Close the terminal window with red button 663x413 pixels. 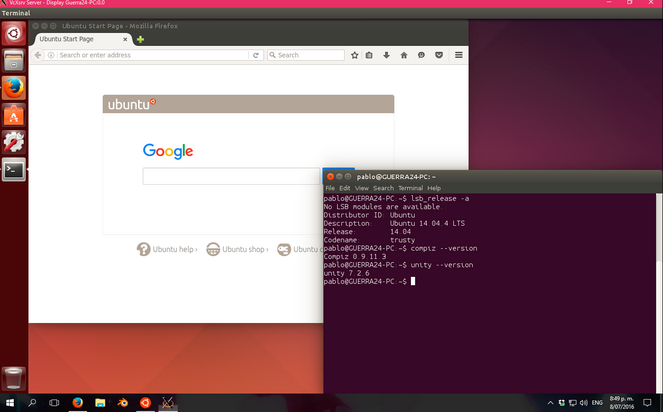pyautogui.click(x=330, y=177)
